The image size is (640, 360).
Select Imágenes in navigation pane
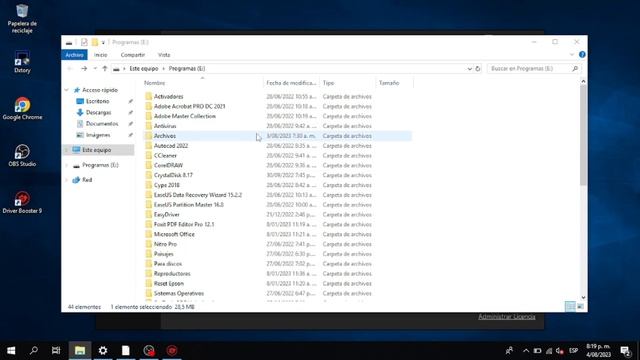point(98,135)
